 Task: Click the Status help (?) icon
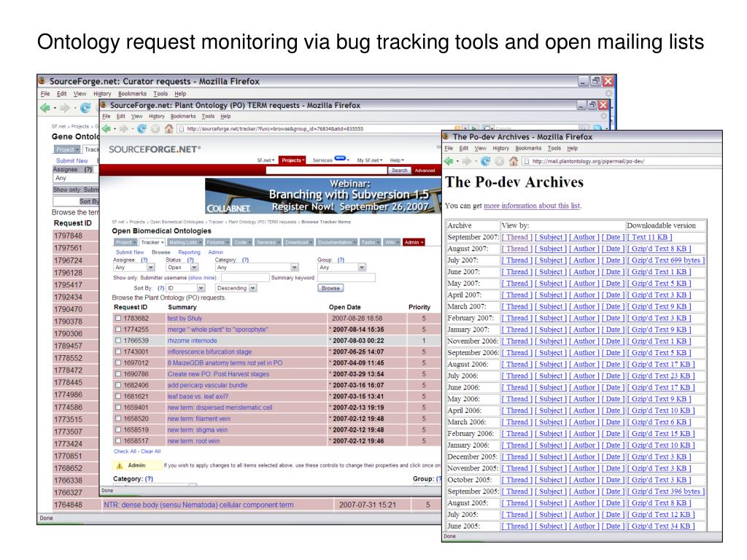point(190,260)
